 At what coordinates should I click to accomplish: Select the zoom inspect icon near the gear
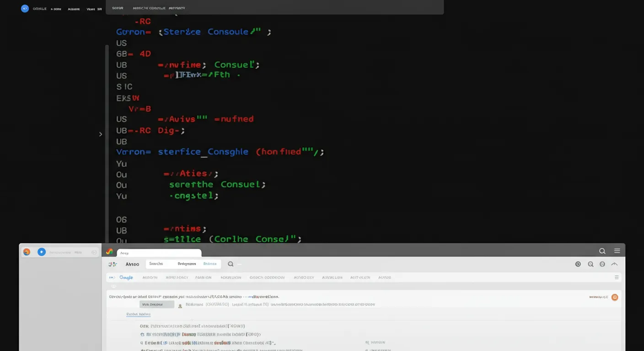(591, 264)
